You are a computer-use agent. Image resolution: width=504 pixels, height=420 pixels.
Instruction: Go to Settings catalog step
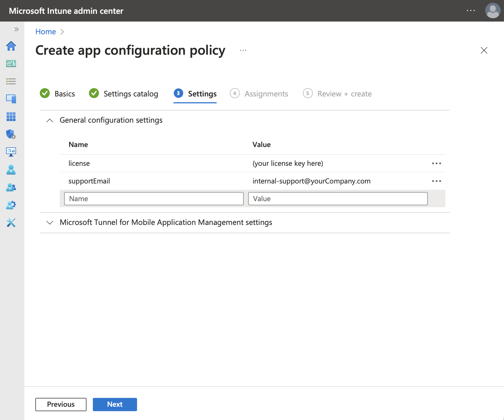point(124,94)
